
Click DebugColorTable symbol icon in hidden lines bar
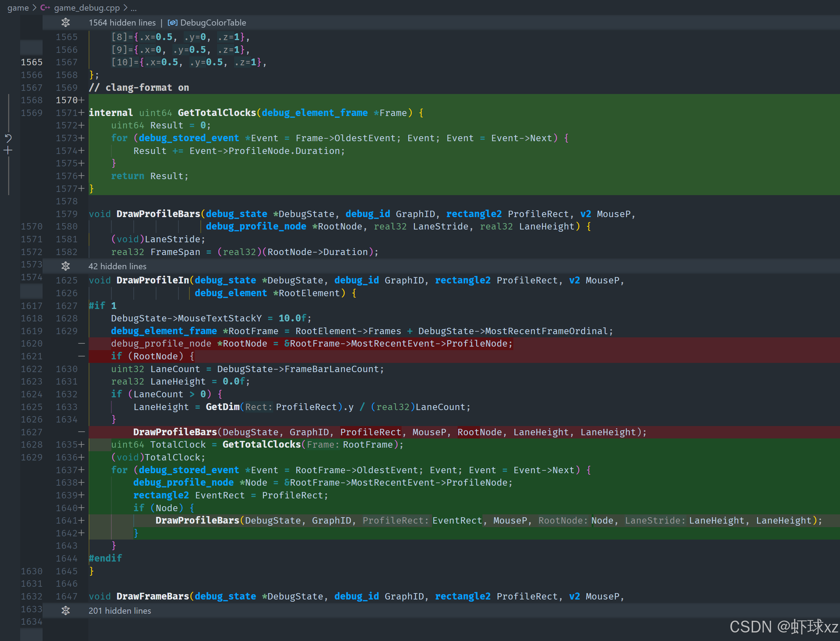[172, 23]
